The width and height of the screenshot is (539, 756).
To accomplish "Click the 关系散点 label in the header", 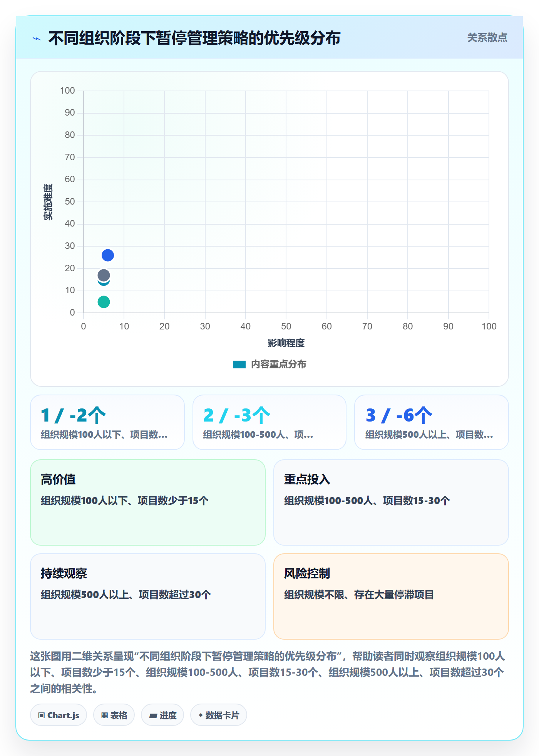I will 487,38.
